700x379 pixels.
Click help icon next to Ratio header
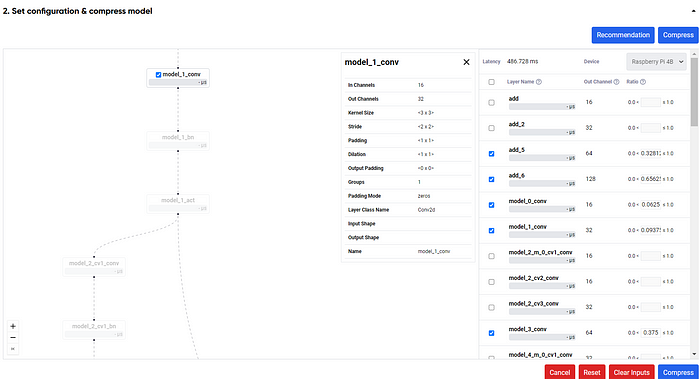pyautogui.click(x=643, y=82)
